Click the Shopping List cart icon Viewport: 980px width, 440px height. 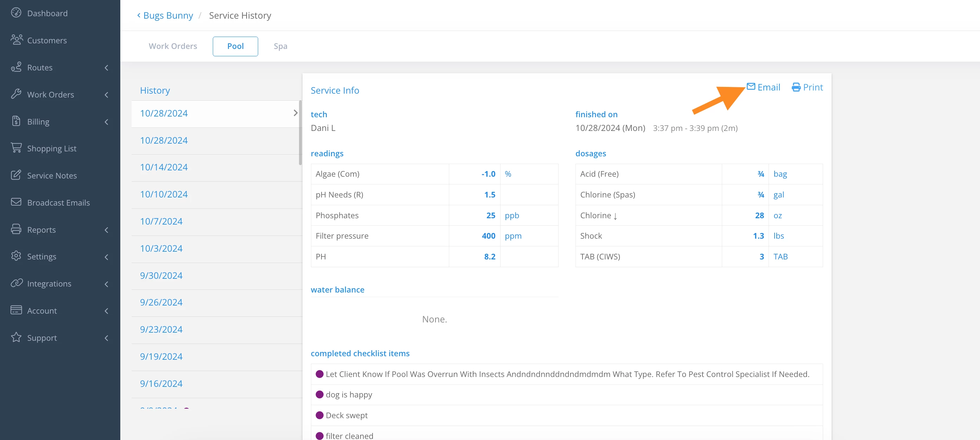pos(16,148)
